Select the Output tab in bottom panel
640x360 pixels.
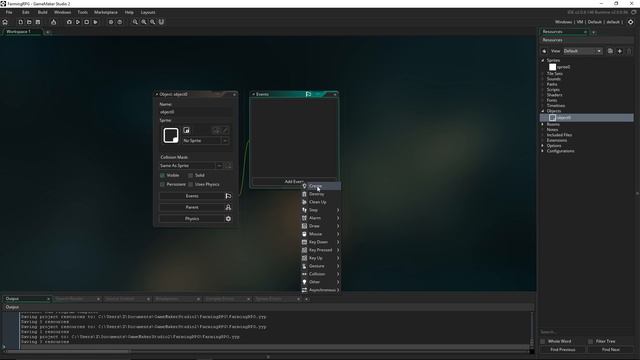coord(27,299)
